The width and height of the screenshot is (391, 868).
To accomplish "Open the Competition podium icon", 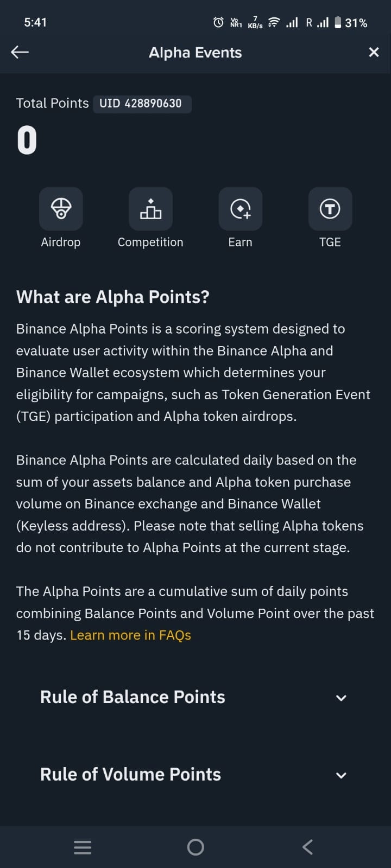I will 150,209.
